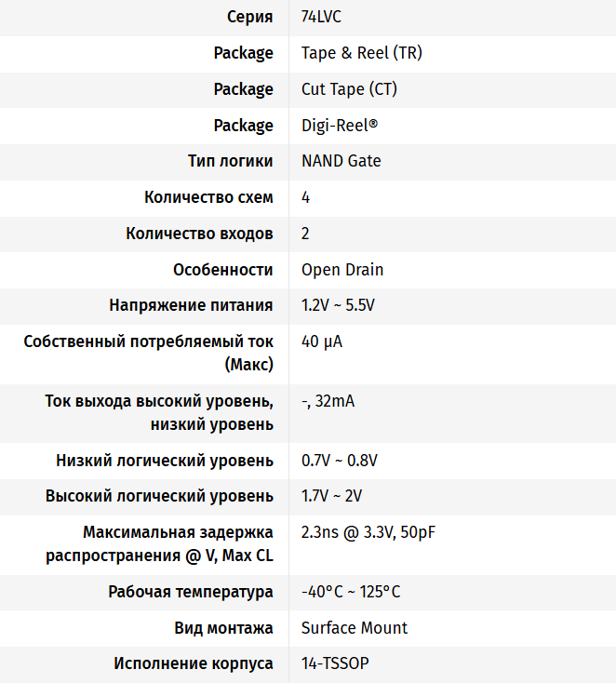Viewport: 616px width, 683px height.
Task: Click the Cut Tape (CT) package value
Action: pos(349,89)
